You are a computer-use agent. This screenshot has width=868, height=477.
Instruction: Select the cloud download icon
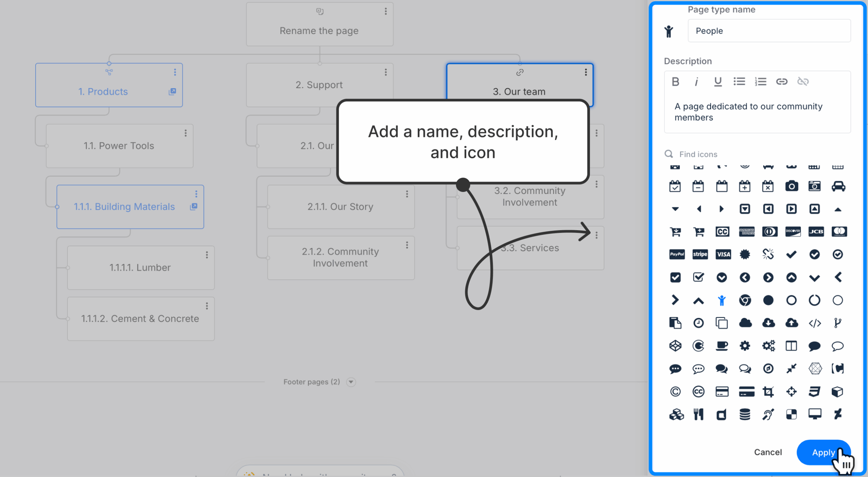pyautogui.click(x=768, y=323)
